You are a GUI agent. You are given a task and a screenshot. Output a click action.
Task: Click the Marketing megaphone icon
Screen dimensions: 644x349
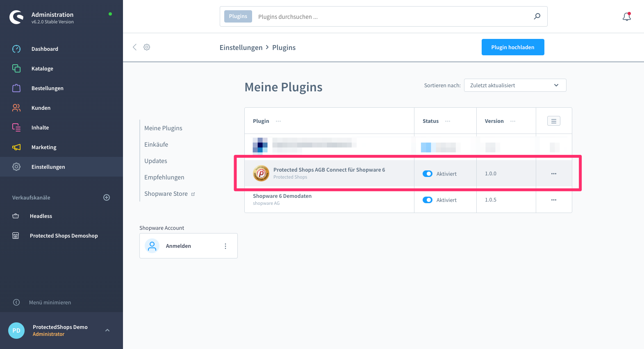coord(16,147)
